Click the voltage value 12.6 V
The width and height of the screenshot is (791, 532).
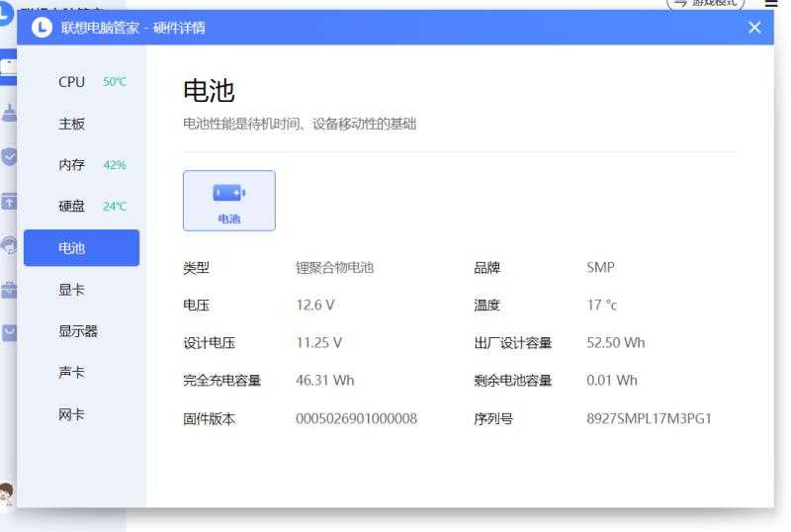[315, 305]
